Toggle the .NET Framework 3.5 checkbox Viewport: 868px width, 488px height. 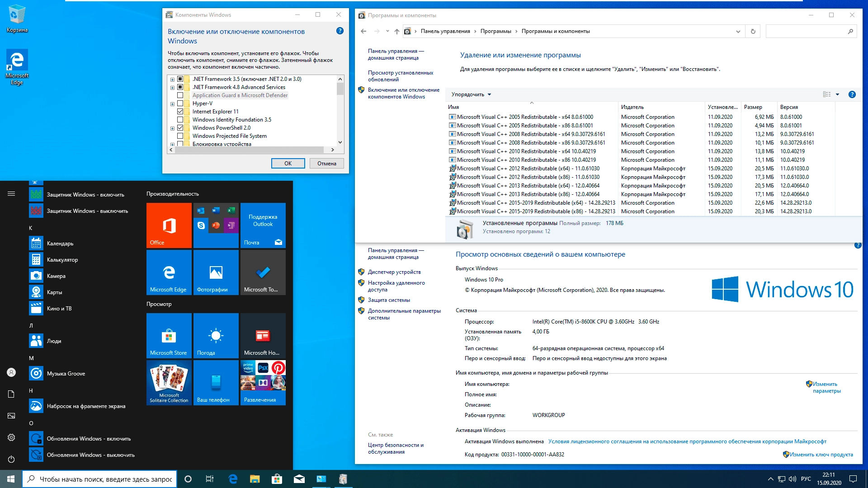[180, 79]
